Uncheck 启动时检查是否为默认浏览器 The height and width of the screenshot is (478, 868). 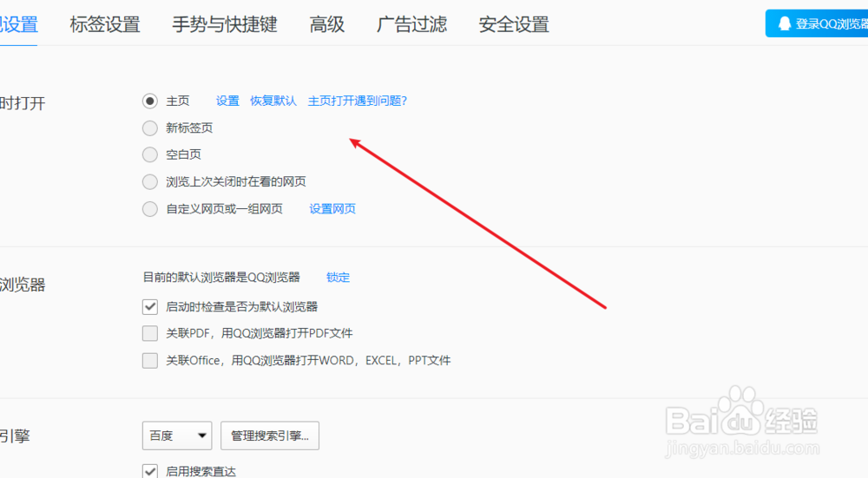tap(150, 306)
